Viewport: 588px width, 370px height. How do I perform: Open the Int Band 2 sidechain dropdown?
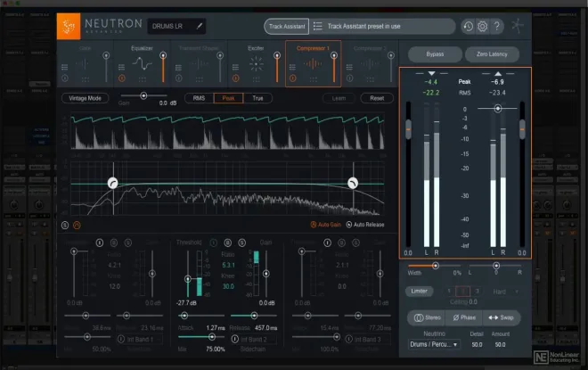pyautogui.click(x=258, y=340)
